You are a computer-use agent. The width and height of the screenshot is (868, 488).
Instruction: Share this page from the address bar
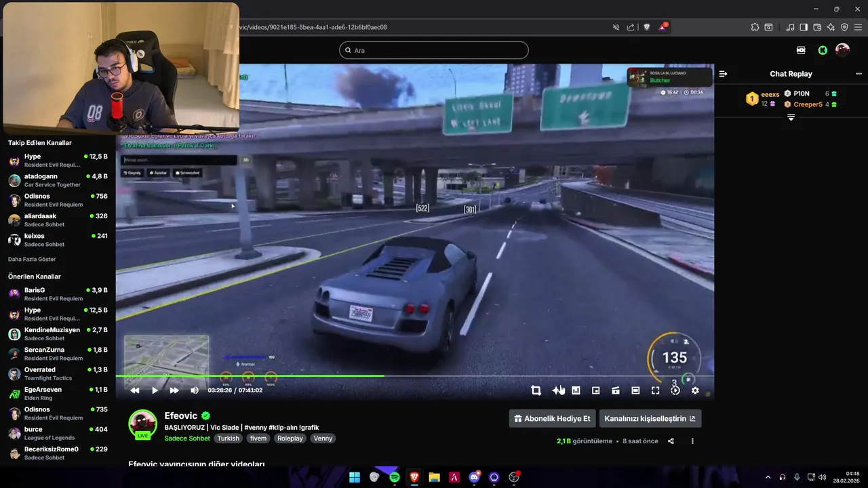click(x=631, y=27)
